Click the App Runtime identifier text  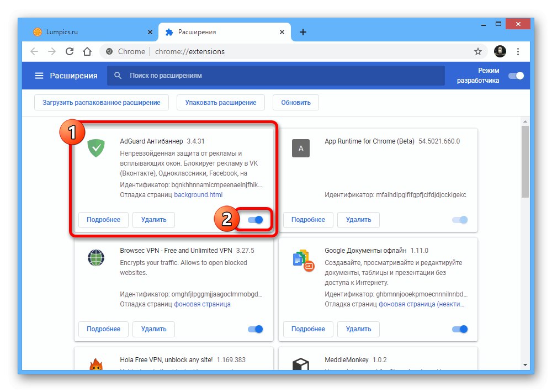(395, 195)
